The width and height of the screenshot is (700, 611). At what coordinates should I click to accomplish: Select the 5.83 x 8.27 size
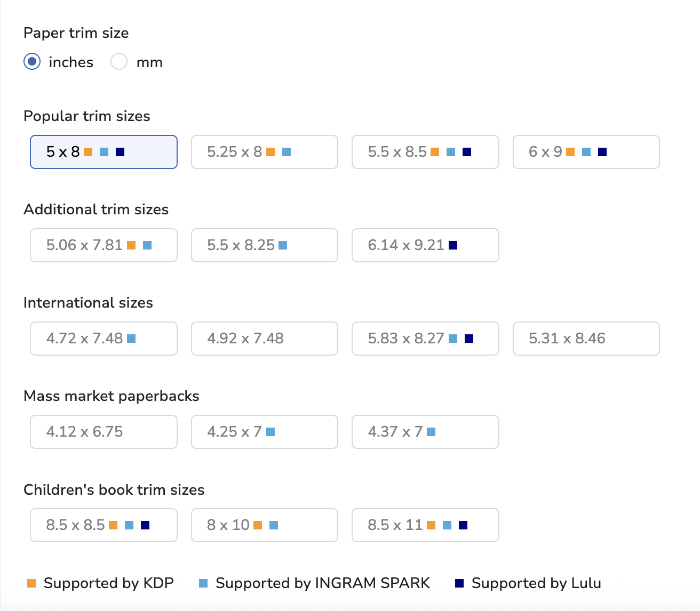(425, 339)
